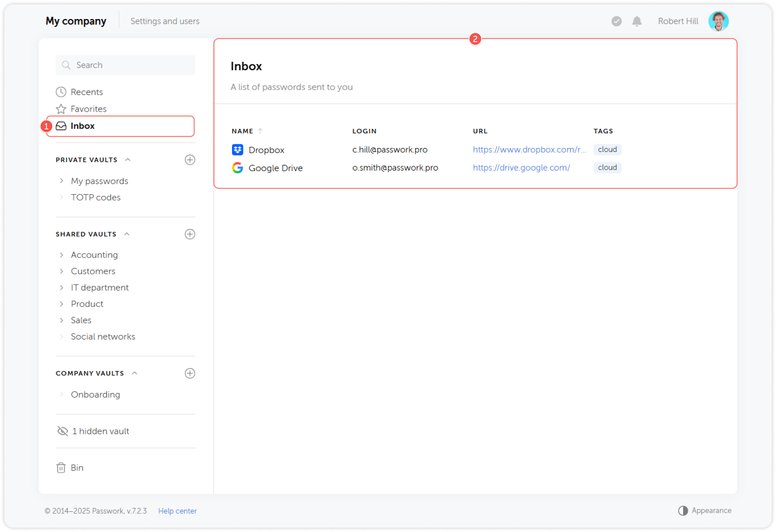Open Robert Hill's profile avatar
This screenshot has height=532, width=776.
(x=718, y=21)
